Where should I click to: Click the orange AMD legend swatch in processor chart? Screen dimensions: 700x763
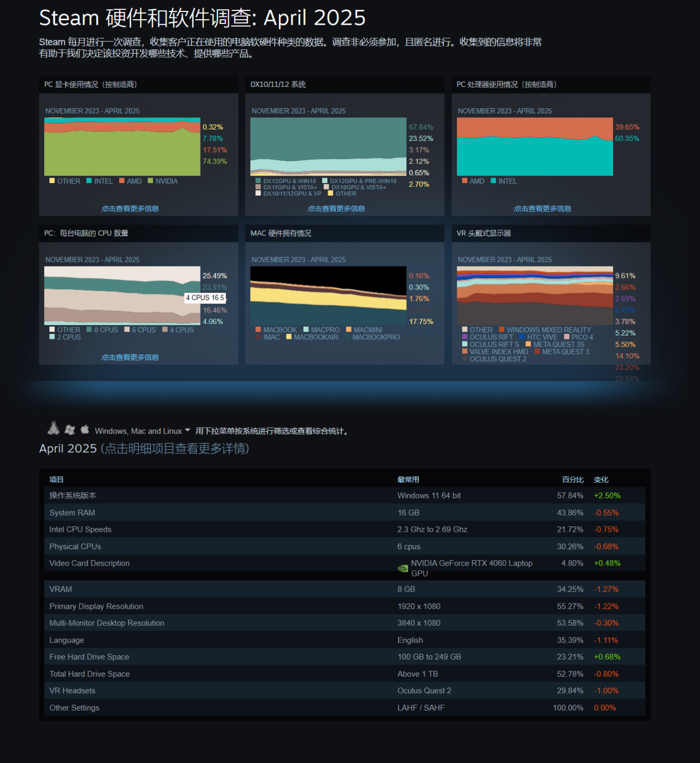(x=464, y=181)
